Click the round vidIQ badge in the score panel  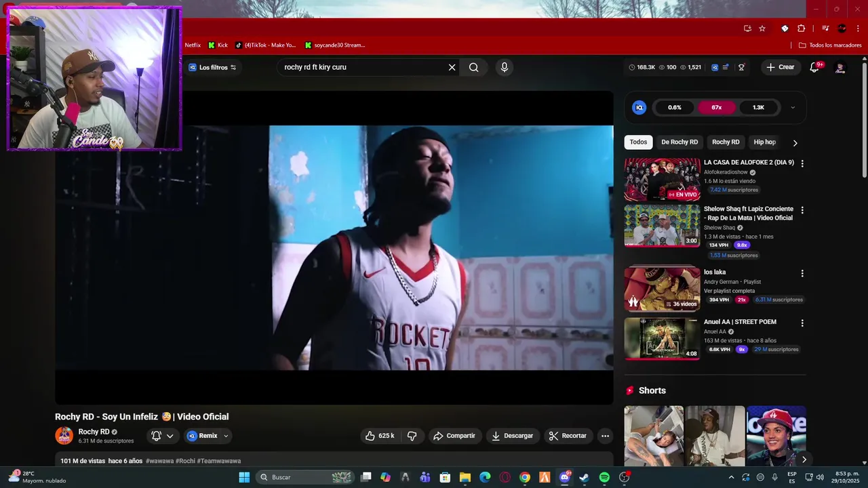point(639,107)
